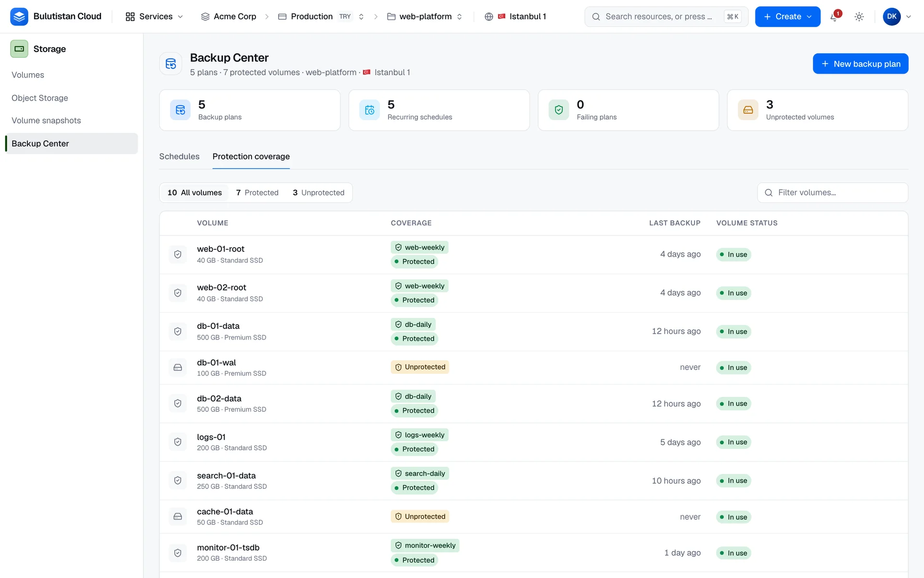This screenshot has width=924, height=578.
Task: Click the search-daily plan tag
Action: click(x=420, y=473)
